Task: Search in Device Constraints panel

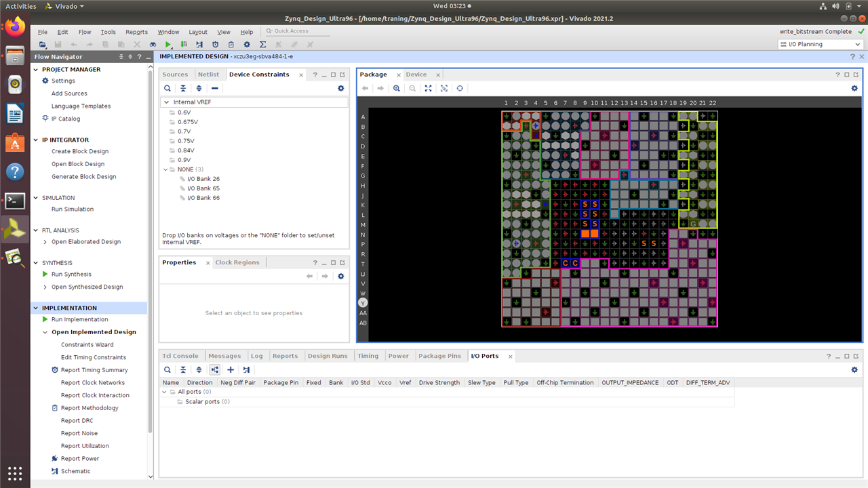Action: coord(167,88)
